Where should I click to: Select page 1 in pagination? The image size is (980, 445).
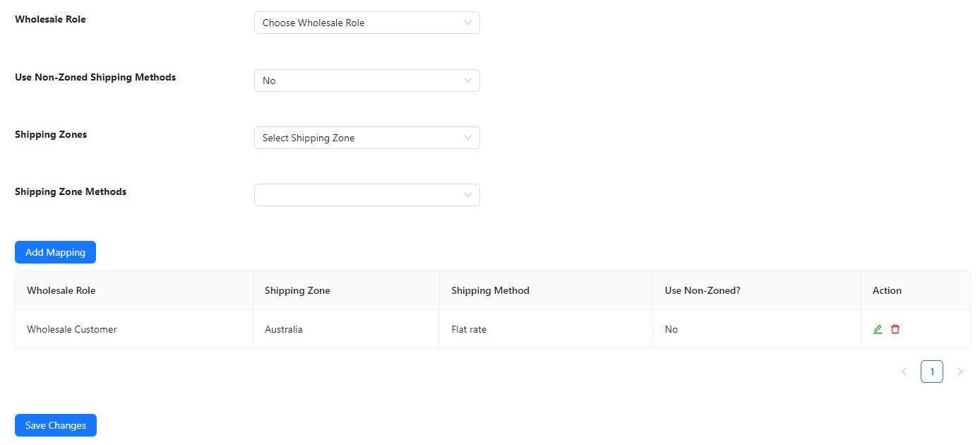(931, 372)
